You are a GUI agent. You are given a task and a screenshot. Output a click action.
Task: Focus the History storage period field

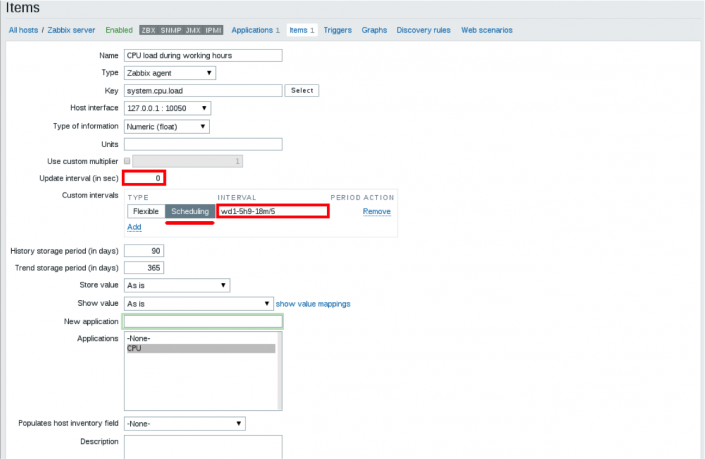[144, 251]
